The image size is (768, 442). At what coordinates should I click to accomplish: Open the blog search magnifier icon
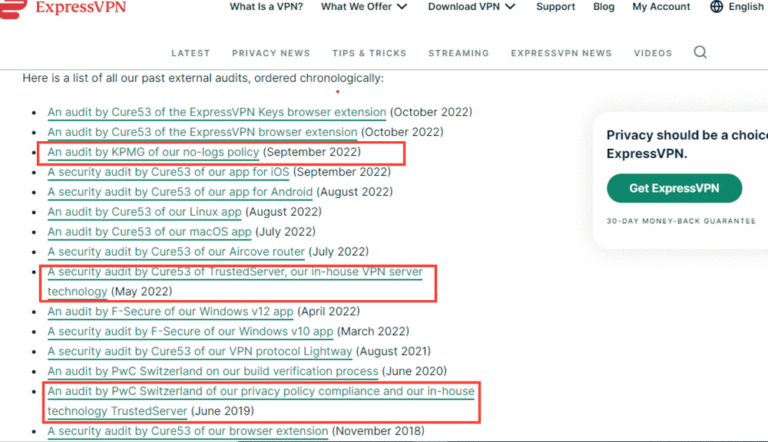[700, 53]
